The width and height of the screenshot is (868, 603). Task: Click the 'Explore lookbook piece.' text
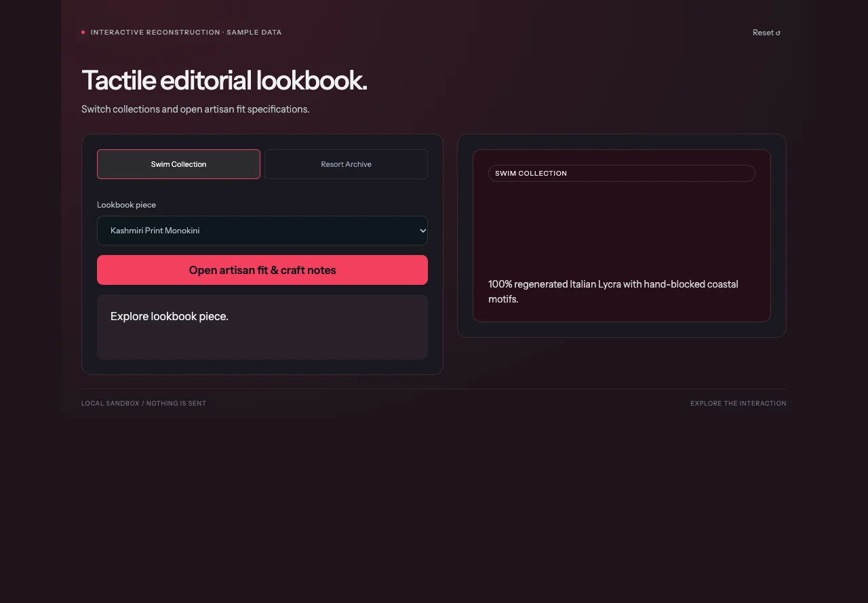pyautogui.click(x=170, y=316)
